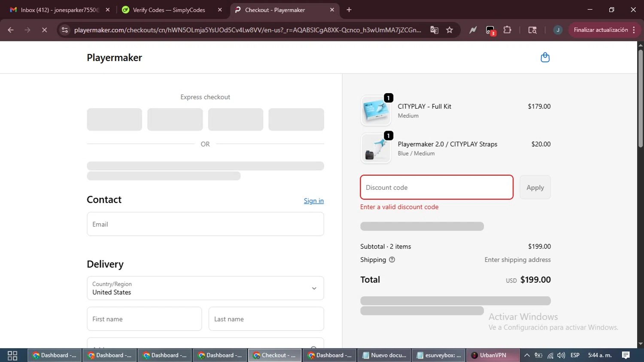
Task: Click the browser back arrow
Action: point(11,30)
